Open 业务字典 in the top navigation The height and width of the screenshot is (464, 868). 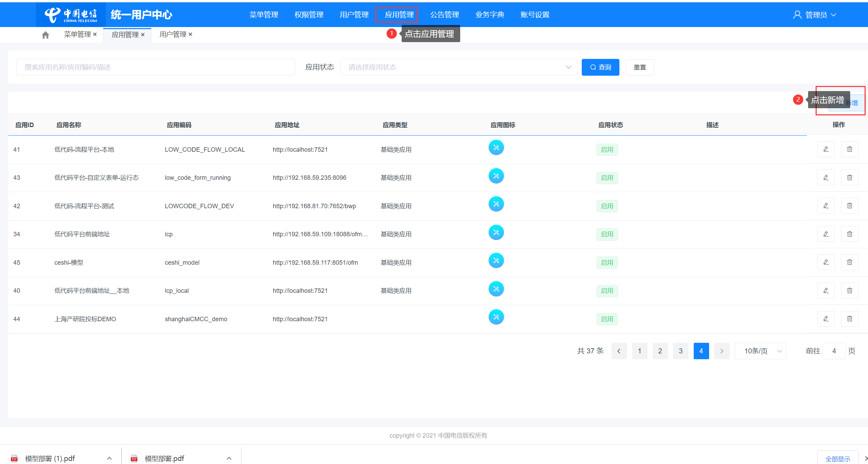(x=490, y=15)
